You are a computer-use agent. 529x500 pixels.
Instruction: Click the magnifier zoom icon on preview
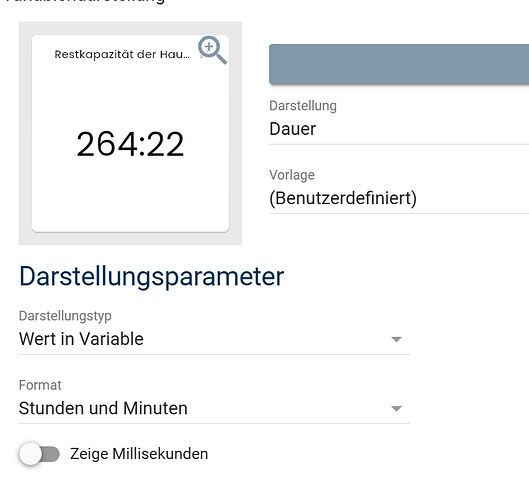212,50
